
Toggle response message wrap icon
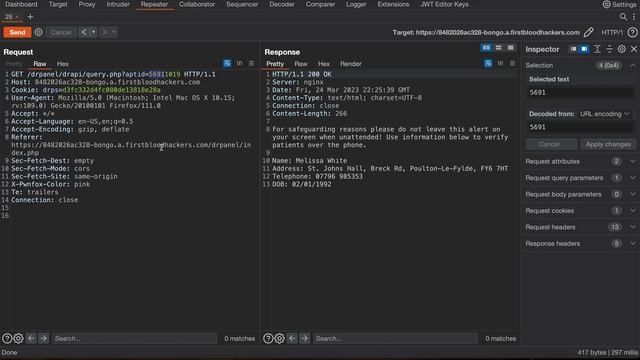coord(488,63)
